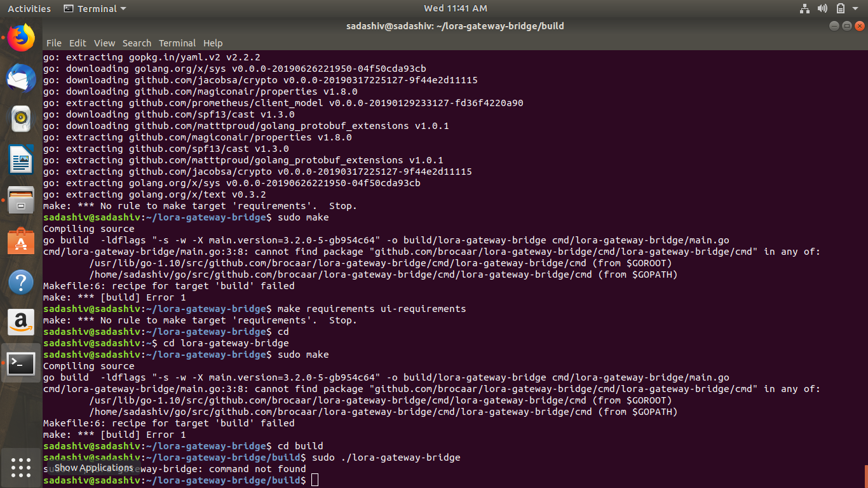Launch Ubuntu Software store

(21, 241)
